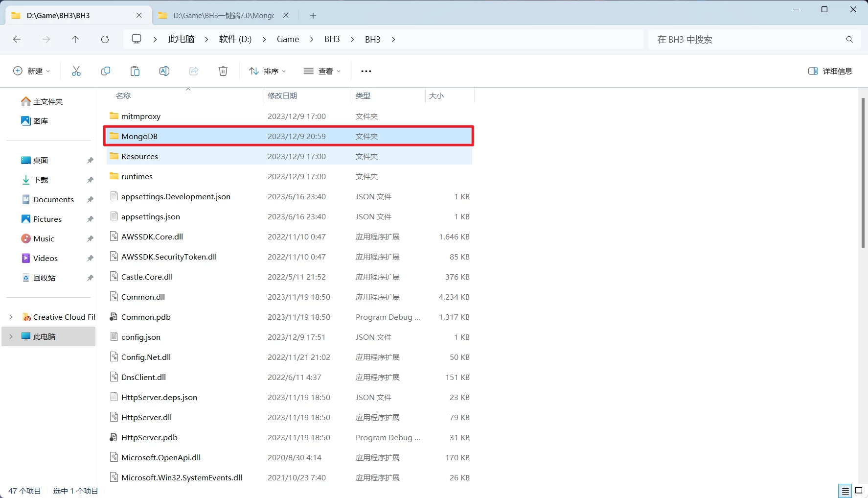The image size is (868, 498).
Task: Click the vertical scrollbar thumb
Action: tap(863, 172)
